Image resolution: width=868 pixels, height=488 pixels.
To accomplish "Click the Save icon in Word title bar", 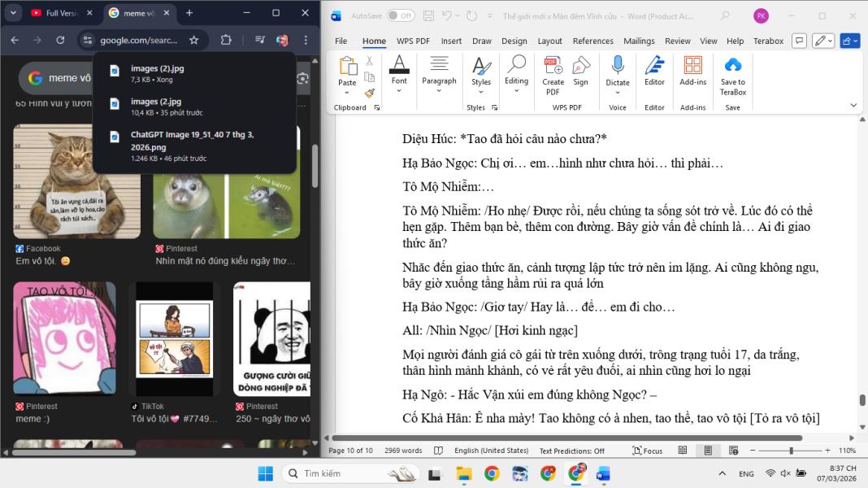I will pos(428,16).
